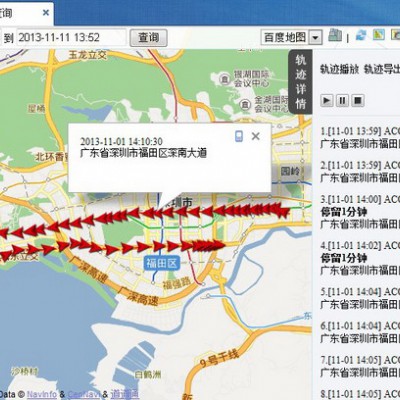Screen dimensions: 400x400
Task: Click the 岗岭 map label
Action: pyautogui.click(x=290, y=171)
